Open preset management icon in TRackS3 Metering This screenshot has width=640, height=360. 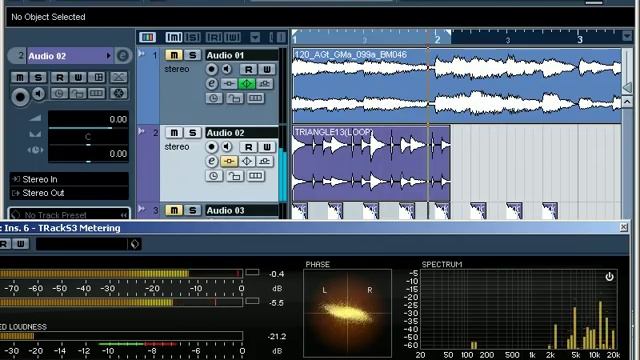(x=135, y=244)
